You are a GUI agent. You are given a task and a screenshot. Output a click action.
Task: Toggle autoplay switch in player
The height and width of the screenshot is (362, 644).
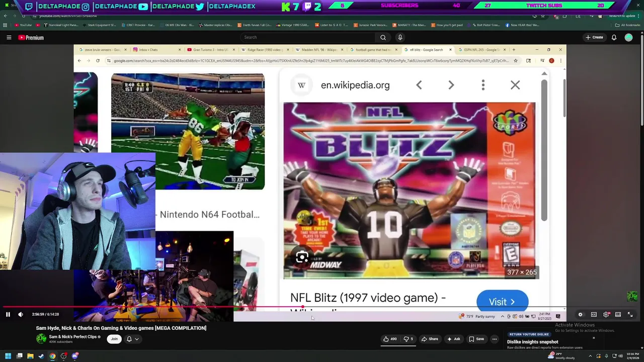click(580, 314)
